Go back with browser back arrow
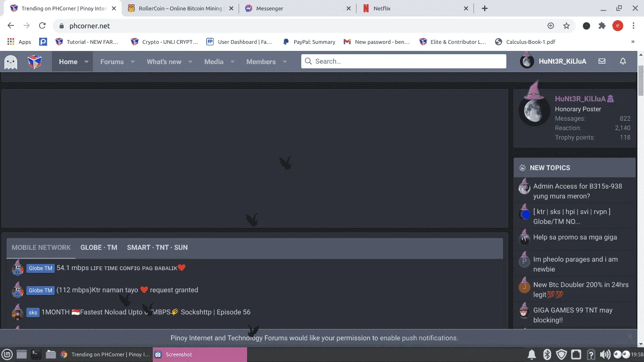Screen dimensions: 644x362 click(11, 26)
